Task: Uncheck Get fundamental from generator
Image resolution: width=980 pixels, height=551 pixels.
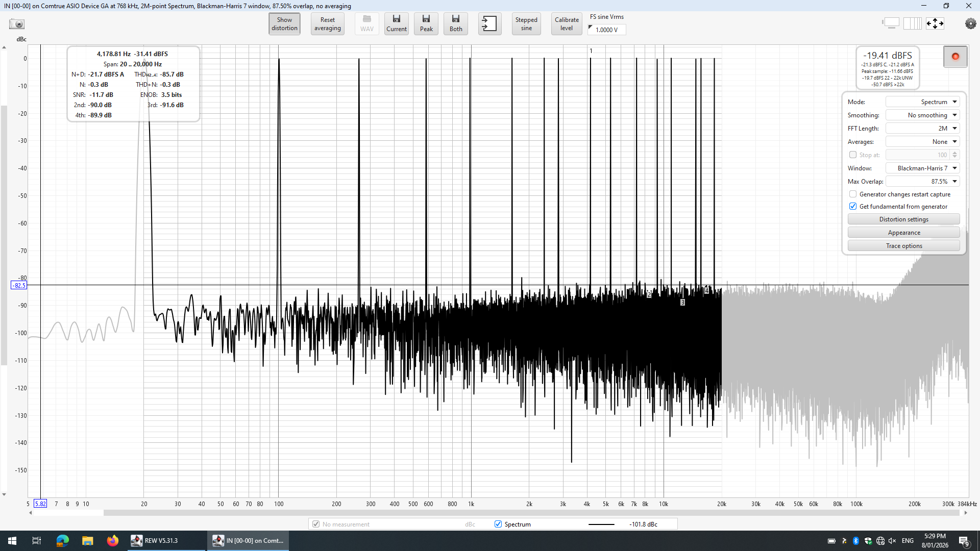Action: click(853, 207)
